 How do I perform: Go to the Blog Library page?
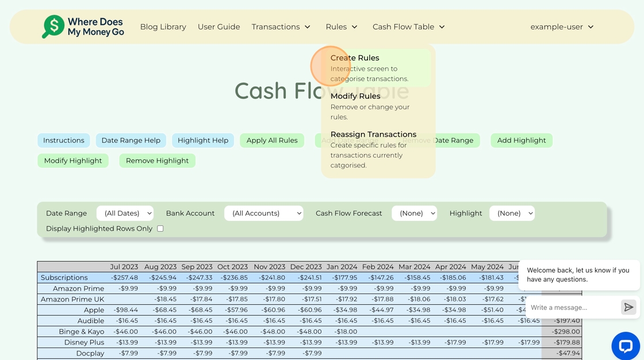(163, 26)
